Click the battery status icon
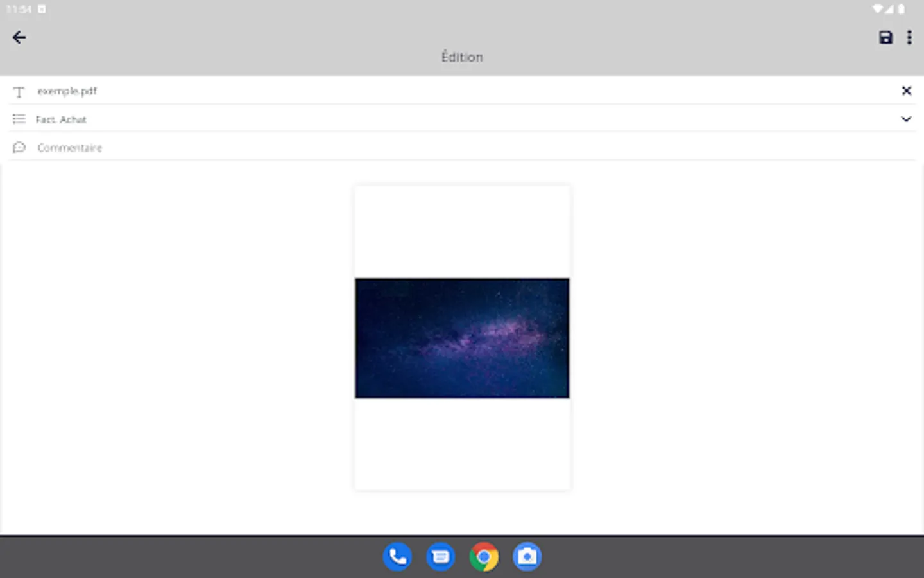Viewport: 924px width, 578px height. [902, 9]
